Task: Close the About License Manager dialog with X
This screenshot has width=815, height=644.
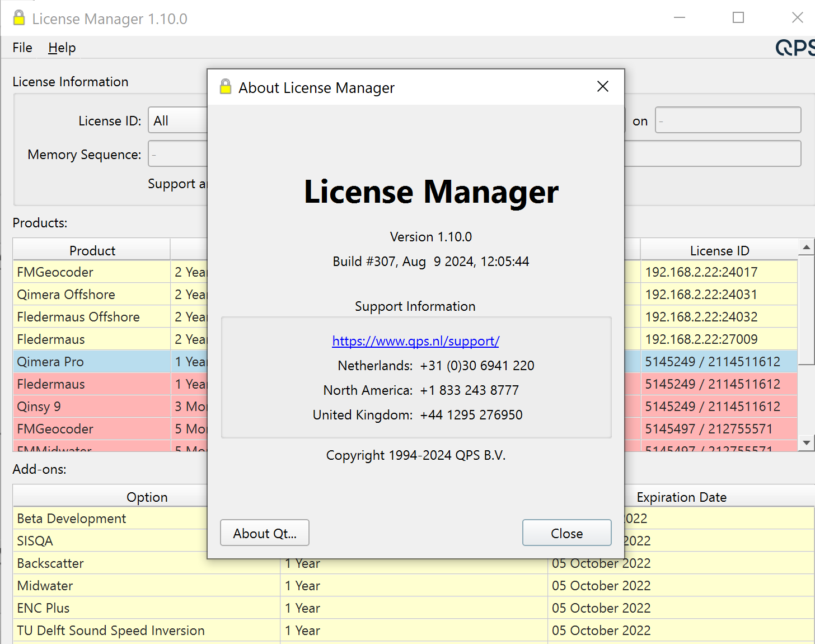Action: click(x=602, y=87)
